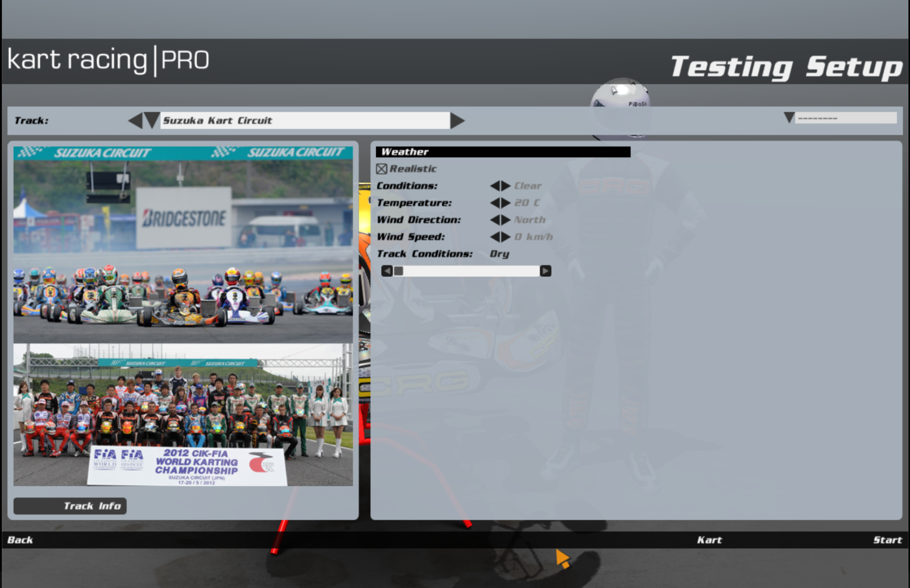The image size is (910, 588).
Task: Click track conditions slider left button
Action: [x=387, y=271]
